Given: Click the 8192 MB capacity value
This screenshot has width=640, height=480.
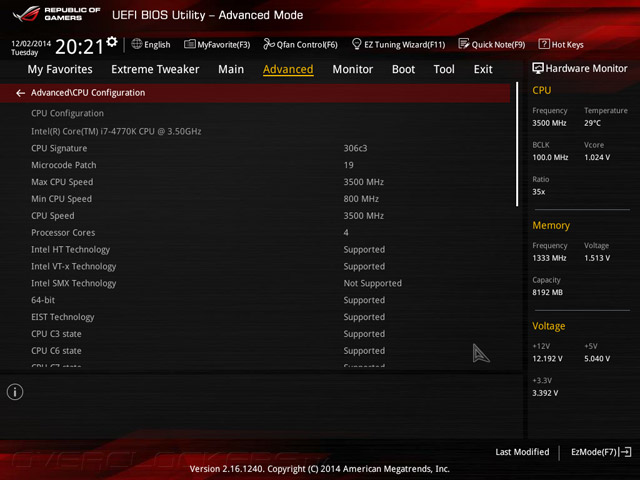Looking at the screenshot, I should point(547,292).
